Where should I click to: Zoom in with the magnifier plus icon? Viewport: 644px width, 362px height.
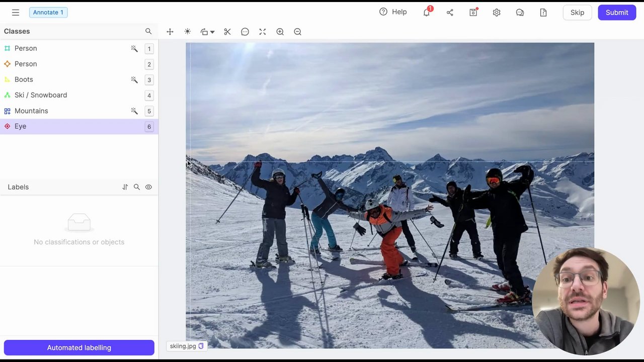(x=280, y=32)
